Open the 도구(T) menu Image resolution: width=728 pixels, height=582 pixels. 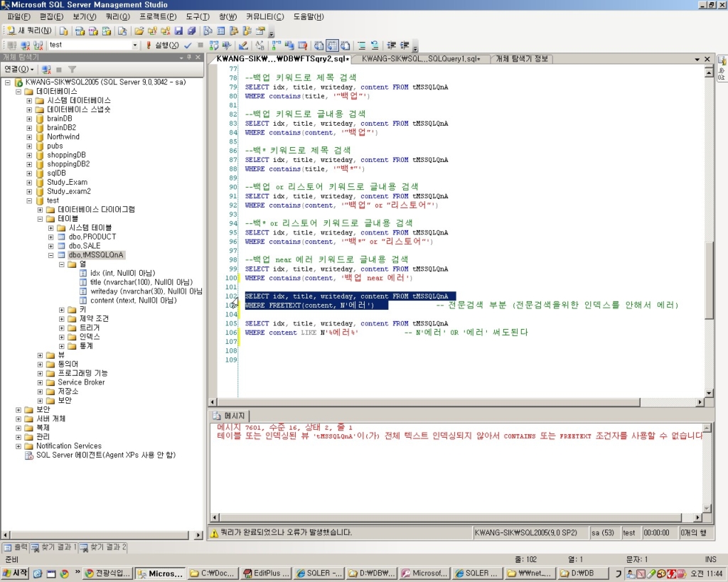click(198, 17)
